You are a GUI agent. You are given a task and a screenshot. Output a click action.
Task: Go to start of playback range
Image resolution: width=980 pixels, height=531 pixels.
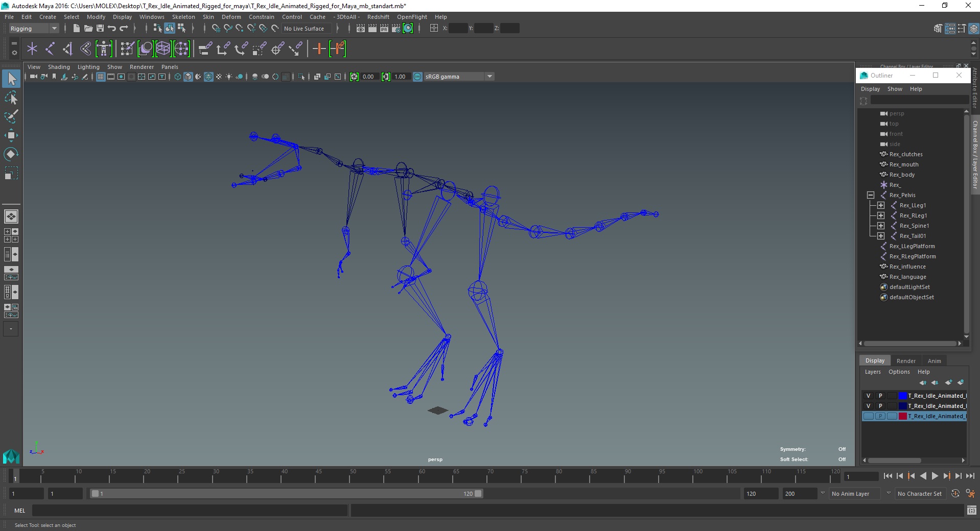[888, 476]
